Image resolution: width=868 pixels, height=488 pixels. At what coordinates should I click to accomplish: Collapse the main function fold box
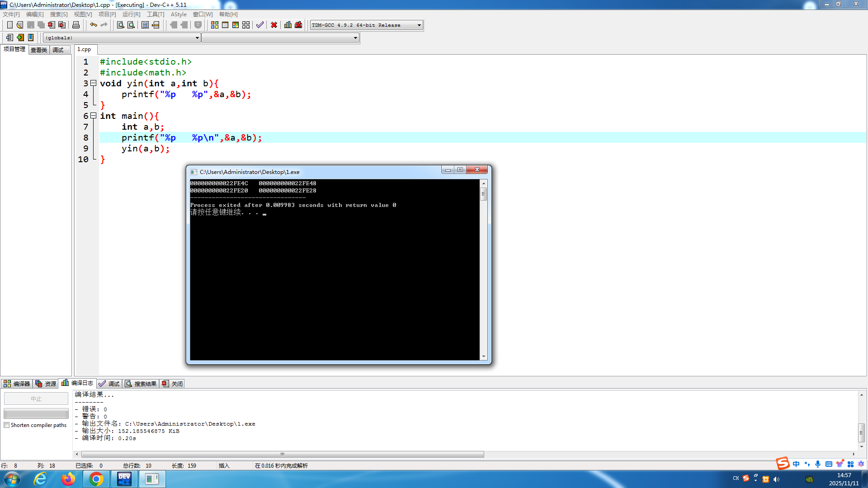(x=93, y=116)
